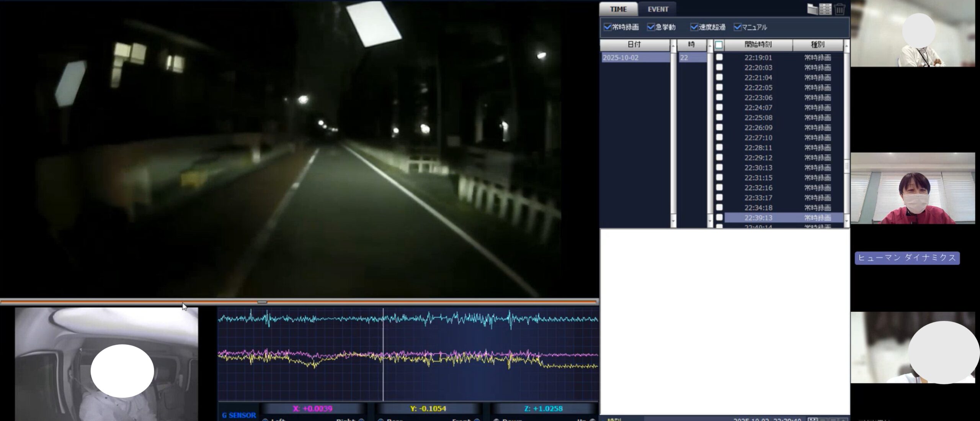
Task: Uncheck the 常時録画 filter checkbox
Action: click(x=607, y=27)
